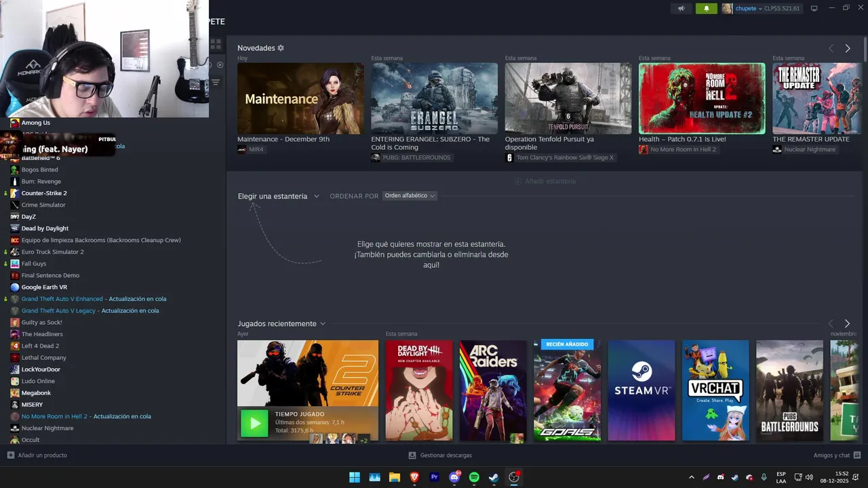Select Grand Theft Auto V Enhanced entry
Image resolution: width=868 pixels, height=488 pixels.
tap(94, 299)
